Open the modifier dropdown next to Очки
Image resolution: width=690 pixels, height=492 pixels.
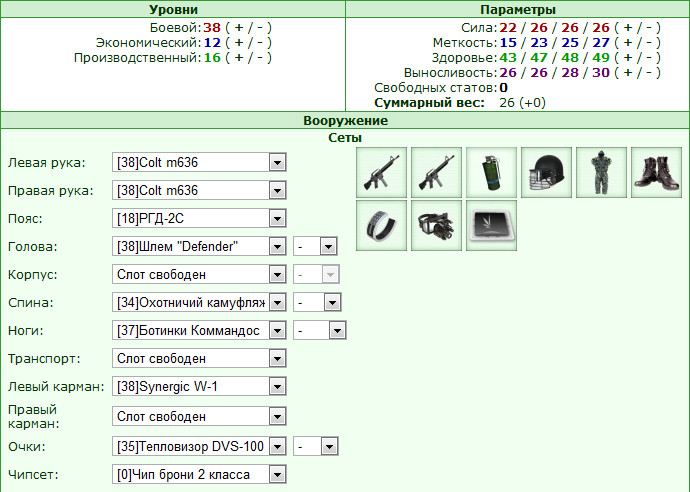point(316,447)
